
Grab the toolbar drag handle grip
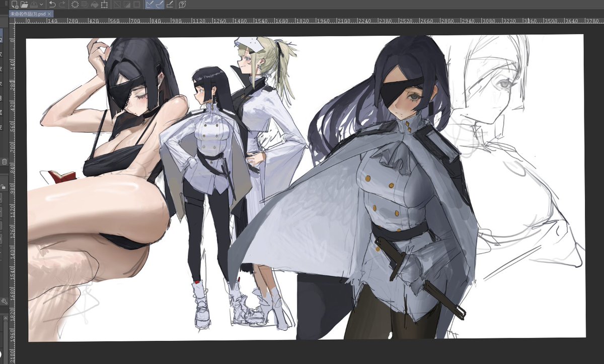point(6,4)
